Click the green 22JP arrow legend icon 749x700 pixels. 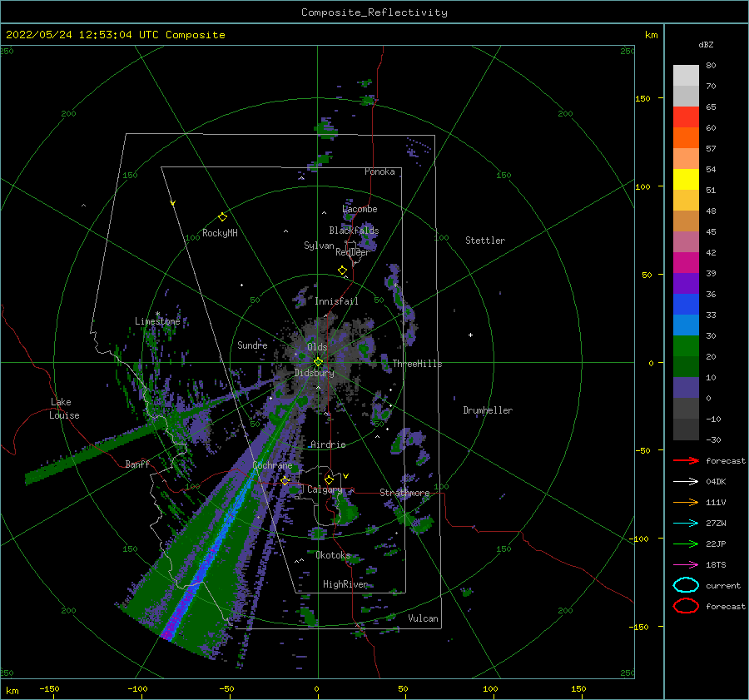[x=686, y=544]
